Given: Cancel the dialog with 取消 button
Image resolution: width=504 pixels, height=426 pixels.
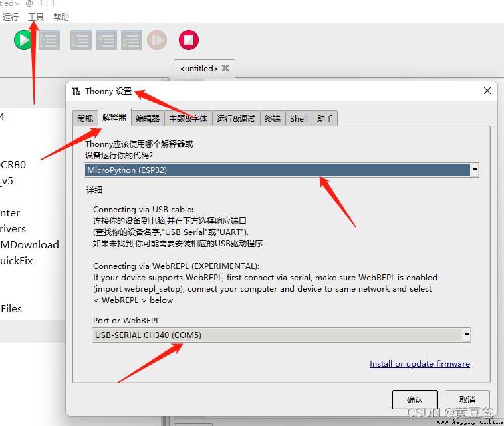Looking at the screenshot, I should pos(467,400).
